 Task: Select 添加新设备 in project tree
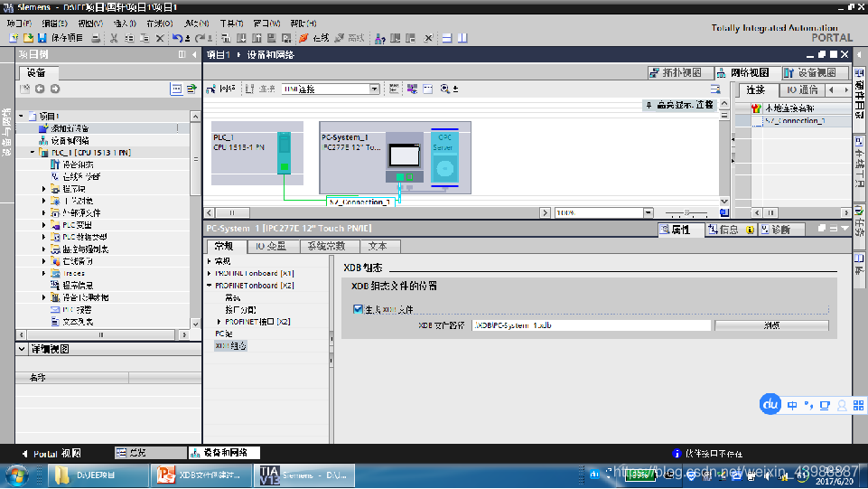[x=70, y=128]
